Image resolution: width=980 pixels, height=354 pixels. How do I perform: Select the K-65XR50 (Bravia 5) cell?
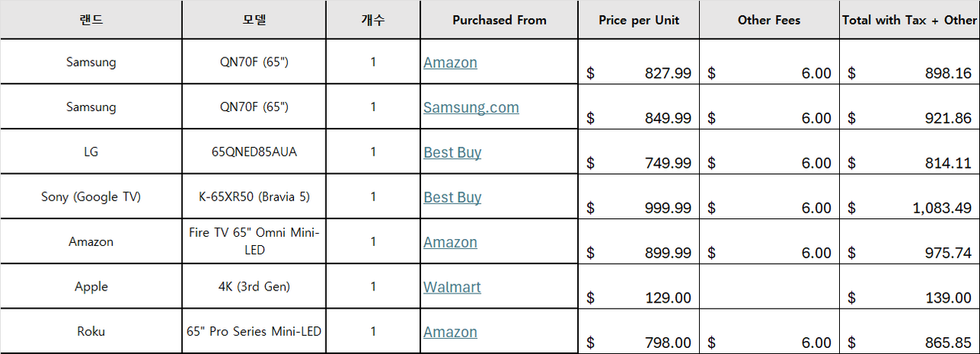254,197
